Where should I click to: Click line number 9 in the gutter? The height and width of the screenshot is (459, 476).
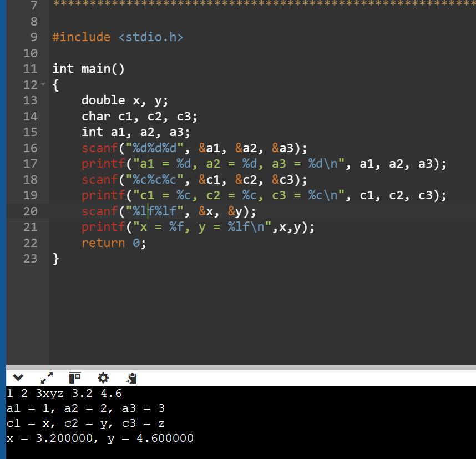(34, 37)
